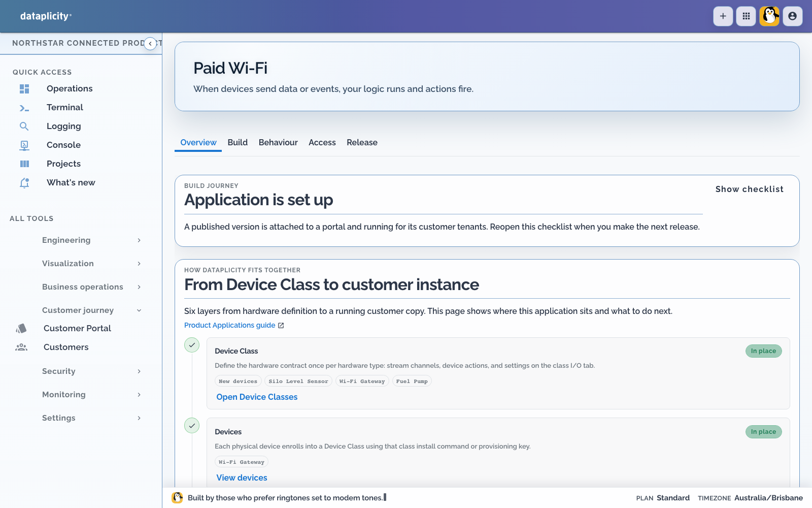812x508 pixels.
Task: Click In place badge on Devices card
Action: (764, 432)
